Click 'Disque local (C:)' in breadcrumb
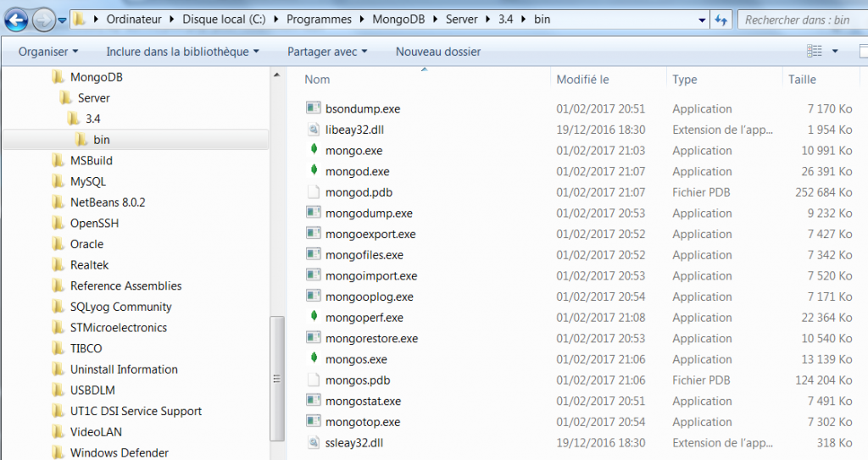 [x=224, y=19]
